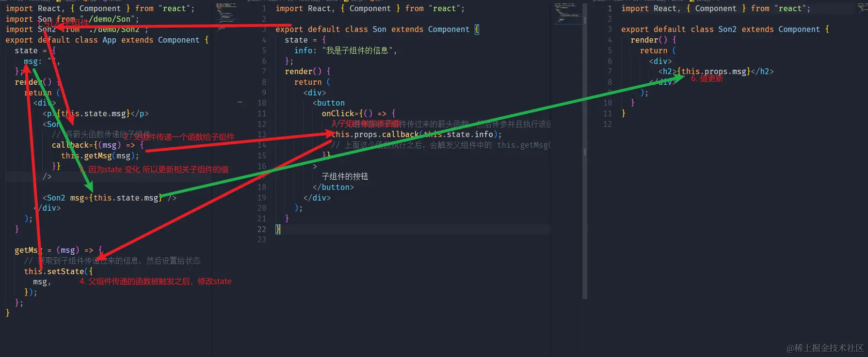Click the 'msg,' line inside setState
868x357 pixels.
(x=42, y=281)
